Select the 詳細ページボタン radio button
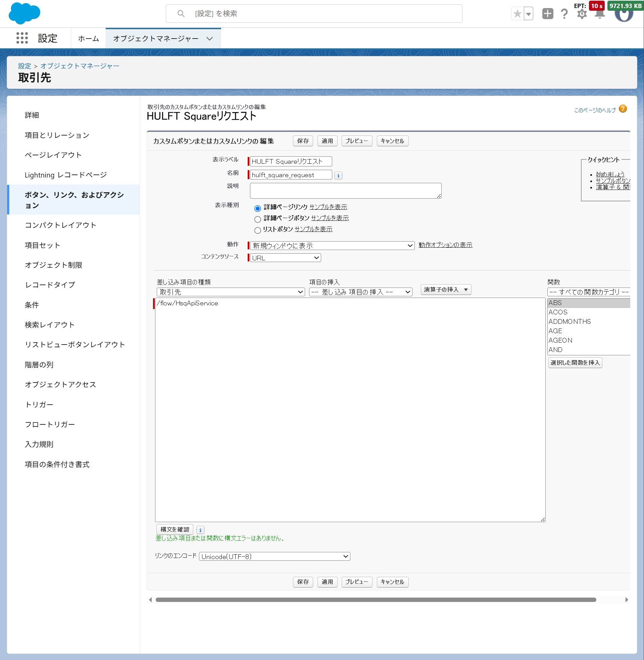Viewport: 644px width, 660px height. click(257, 219)
